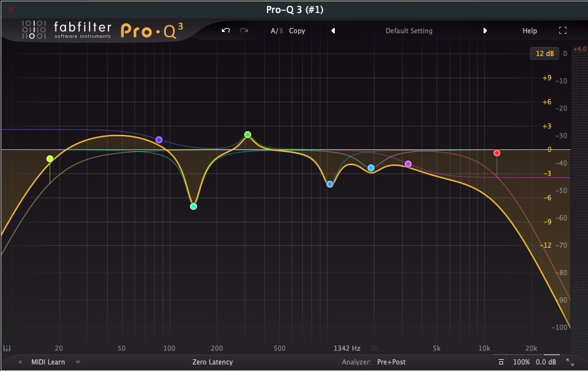Show the piano keyboard display icon
Image resolution: width=588 pixels, height=371 pixels.
coord(7,348)
